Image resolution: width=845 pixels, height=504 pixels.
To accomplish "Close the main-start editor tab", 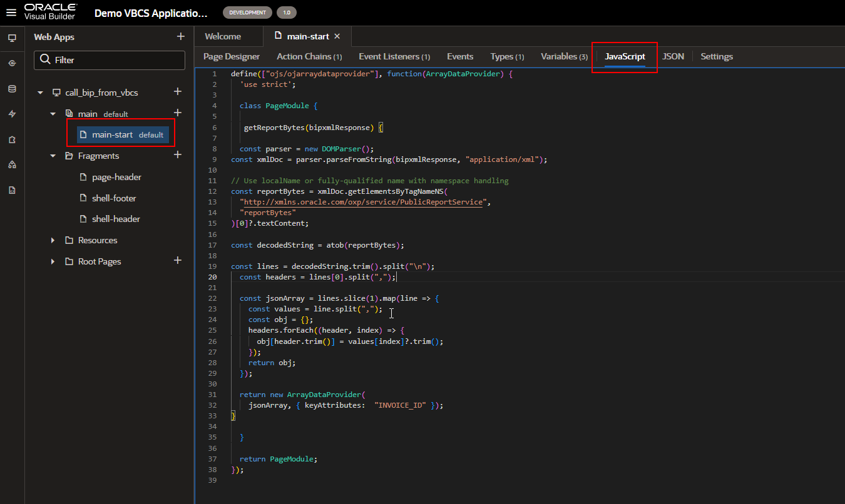I will pyautogui.click(x=337, y=36).
